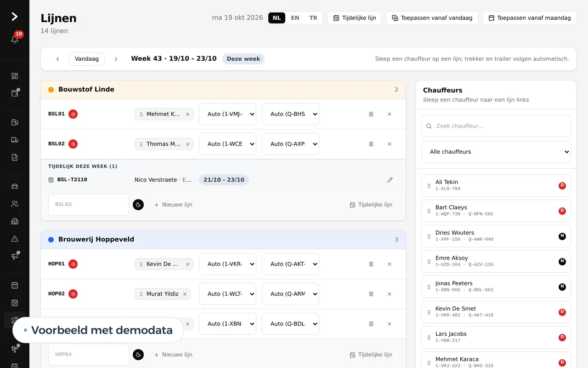Go to the previous week with left chevron
The width and height of the screenshot is (588, 368).
click(58, 59)
